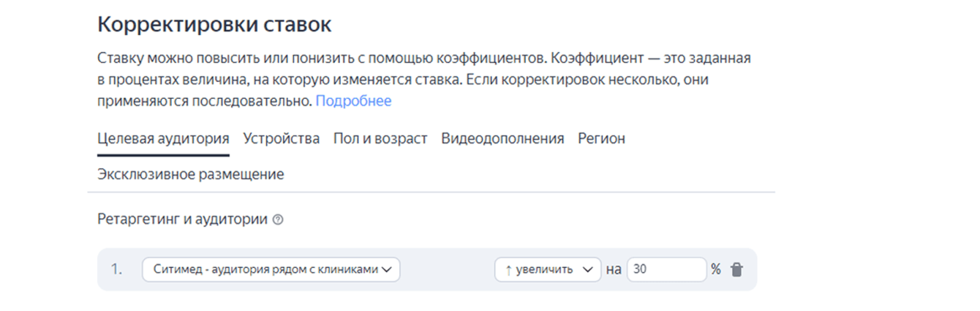Open the увеличить direction dropdown chevron
Viewport: 980px width, 311px height.
pyautogui.click(x=587, y=269)
